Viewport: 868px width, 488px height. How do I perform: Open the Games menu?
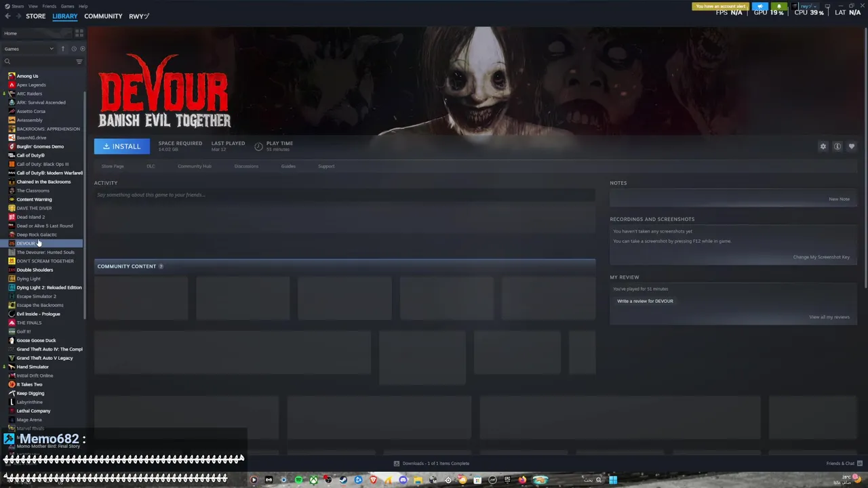[67, 6]
